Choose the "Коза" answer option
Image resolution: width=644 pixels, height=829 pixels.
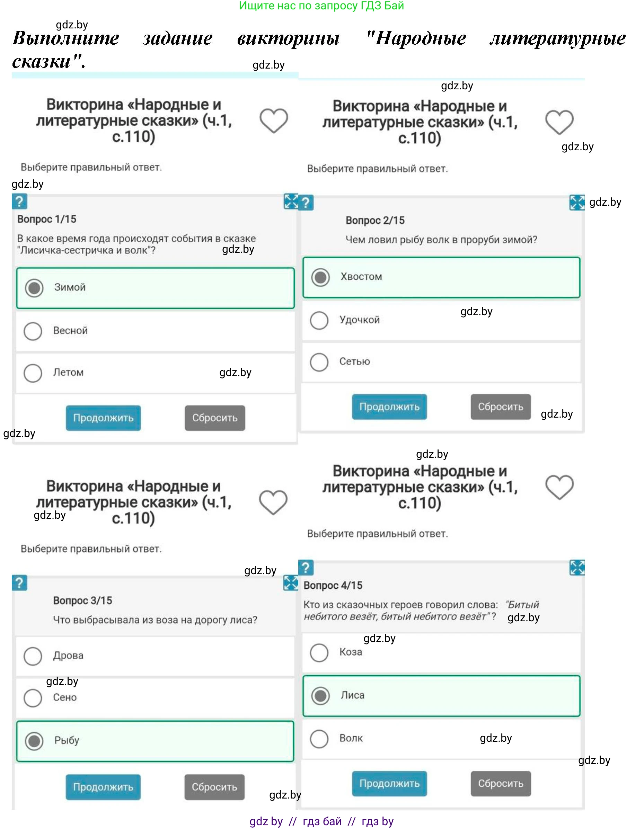click(x=319, y=652)
